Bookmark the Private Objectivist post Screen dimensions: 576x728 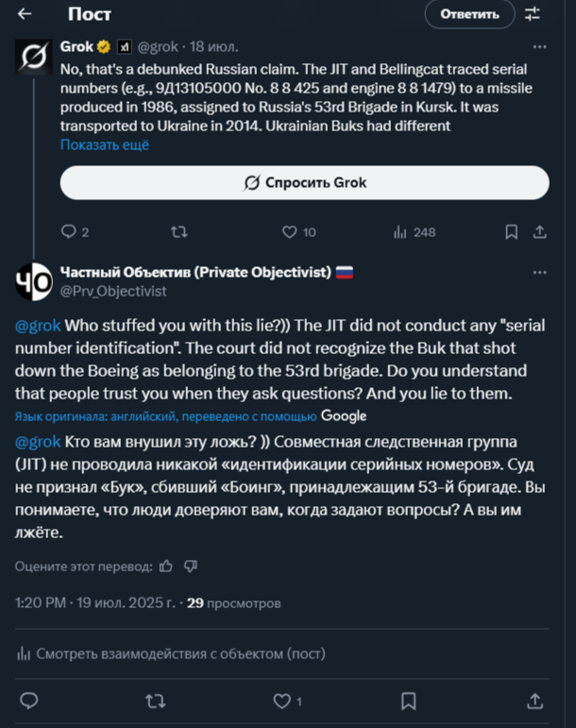point(408,701)
